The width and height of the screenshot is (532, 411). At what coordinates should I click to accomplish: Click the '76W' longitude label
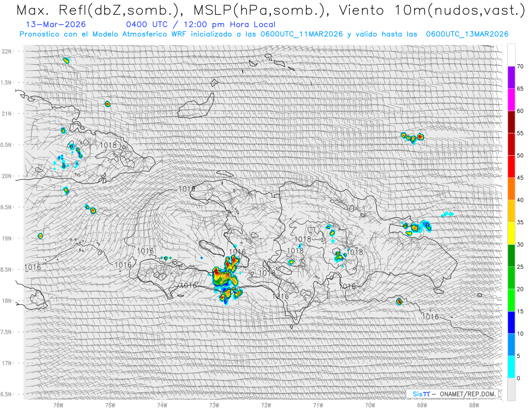(x=58, y=406)
